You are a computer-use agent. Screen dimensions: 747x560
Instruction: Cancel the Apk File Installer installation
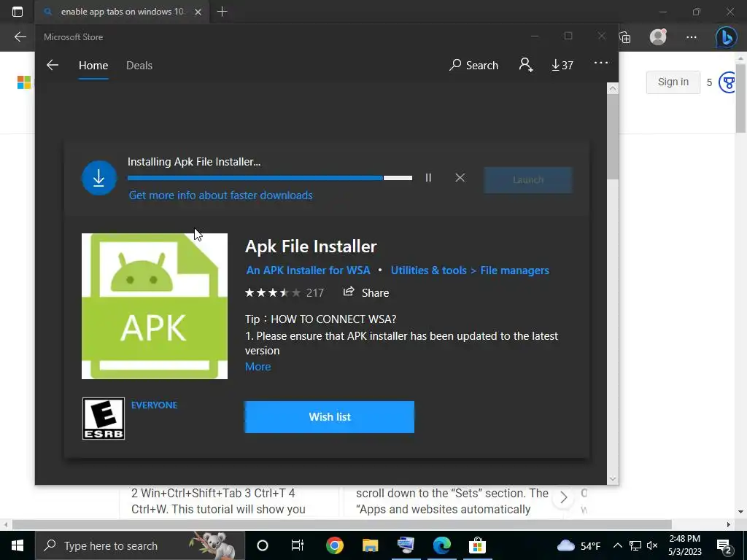[460, 178]
